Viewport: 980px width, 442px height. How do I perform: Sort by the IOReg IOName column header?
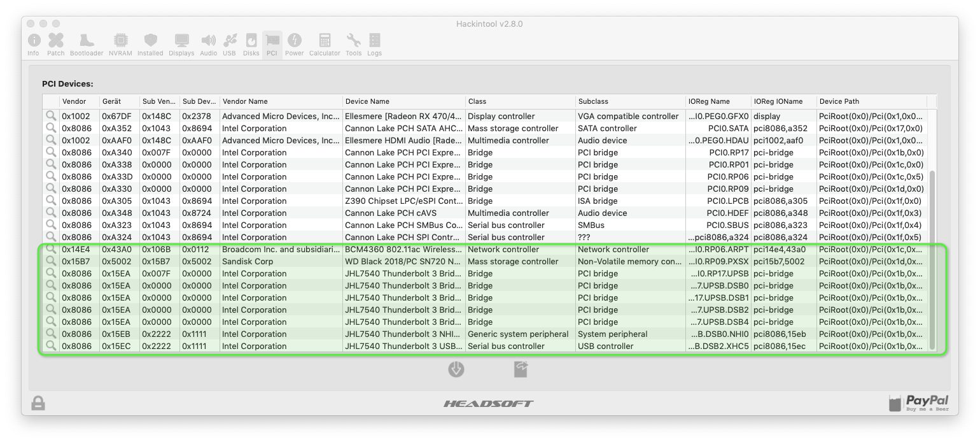(x=784, y=101)
